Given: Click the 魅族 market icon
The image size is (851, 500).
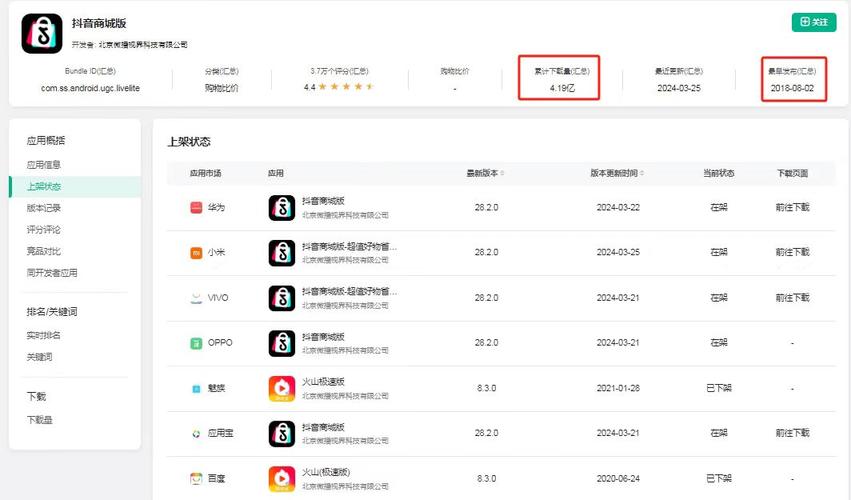Looking at the screenshot, I should 196,388.
